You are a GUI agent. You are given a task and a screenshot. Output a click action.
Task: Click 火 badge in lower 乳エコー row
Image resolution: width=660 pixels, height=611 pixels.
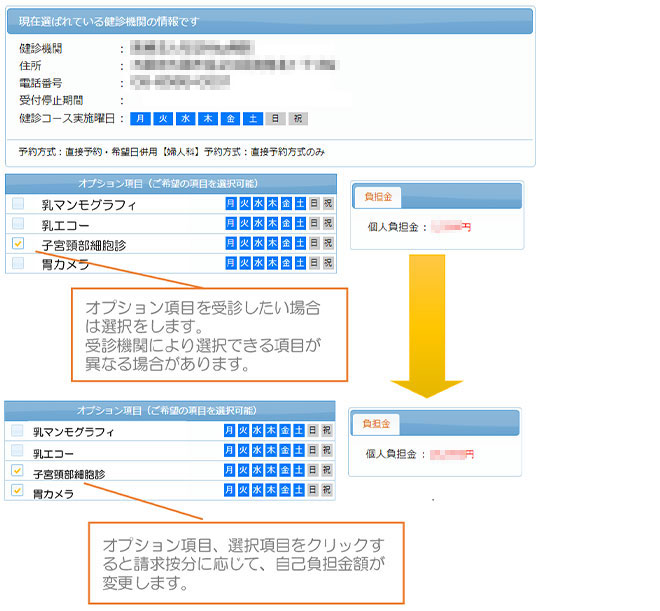coord(243,450)
